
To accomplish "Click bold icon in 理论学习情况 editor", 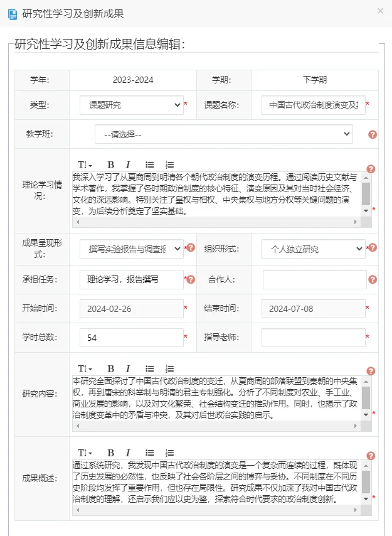I will [110, 165].
